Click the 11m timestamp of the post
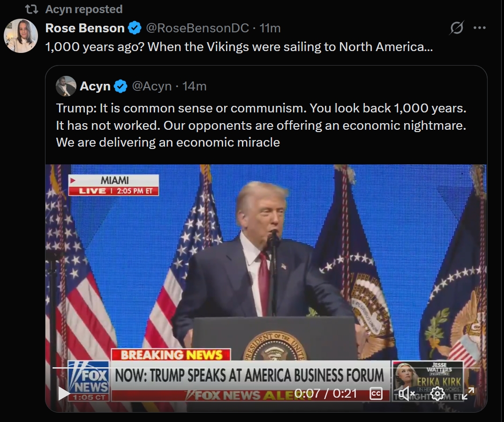The image size is (504, 422). click(270, 29)
